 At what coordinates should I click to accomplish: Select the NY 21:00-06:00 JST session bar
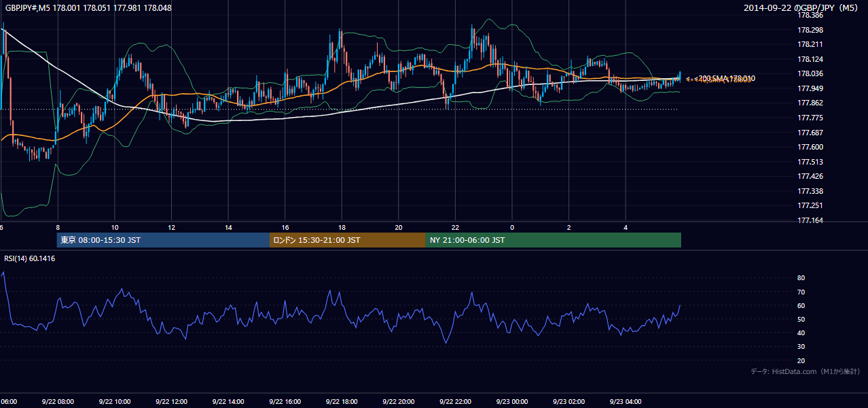click(554, 240)
